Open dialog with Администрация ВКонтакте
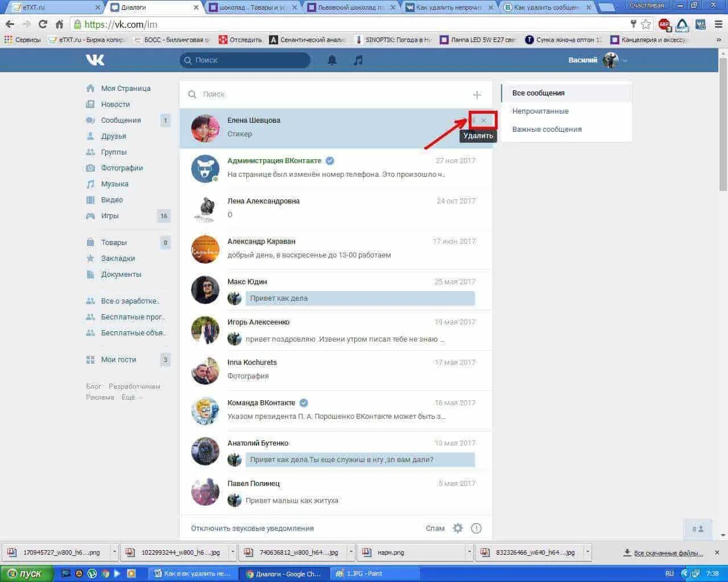 tap(336, 168)
